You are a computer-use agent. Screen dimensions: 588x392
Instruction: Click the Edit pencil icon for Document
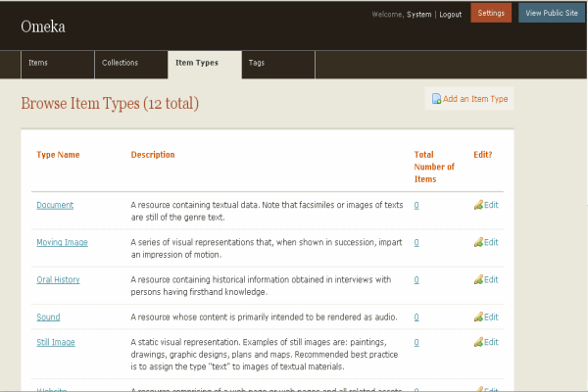coord(478,205)
